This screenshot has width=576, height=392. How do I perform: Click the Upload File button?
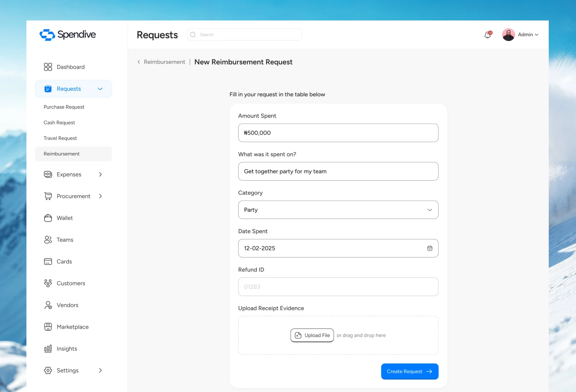312,335
